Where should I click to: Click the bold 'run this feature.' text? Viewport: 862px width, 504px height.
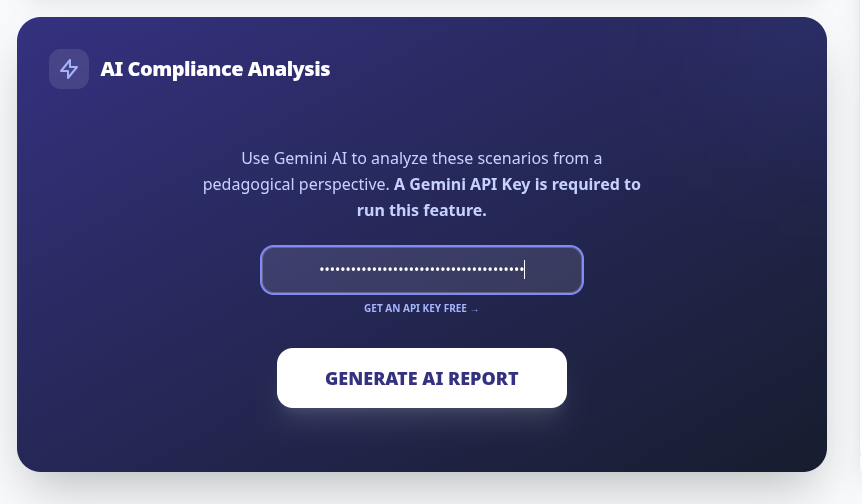click(x=421, y=210)
